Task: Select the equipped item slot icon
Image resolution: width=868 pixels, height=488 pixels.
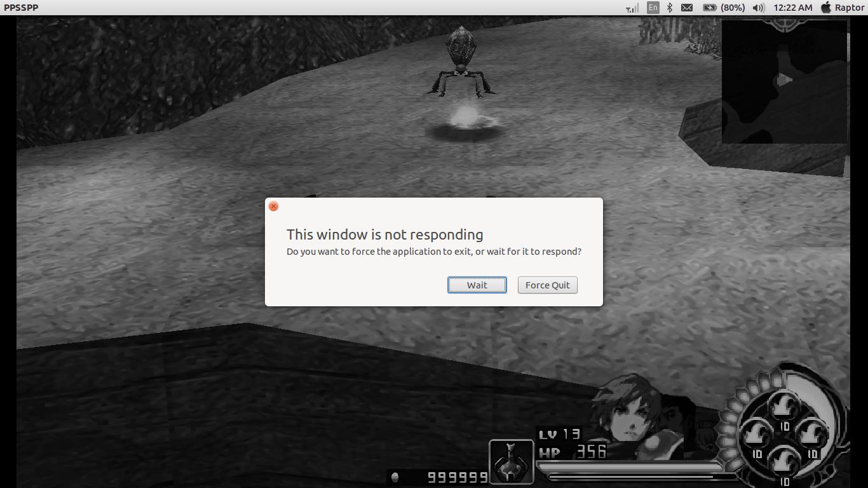Action: click(x=512, y=462)
